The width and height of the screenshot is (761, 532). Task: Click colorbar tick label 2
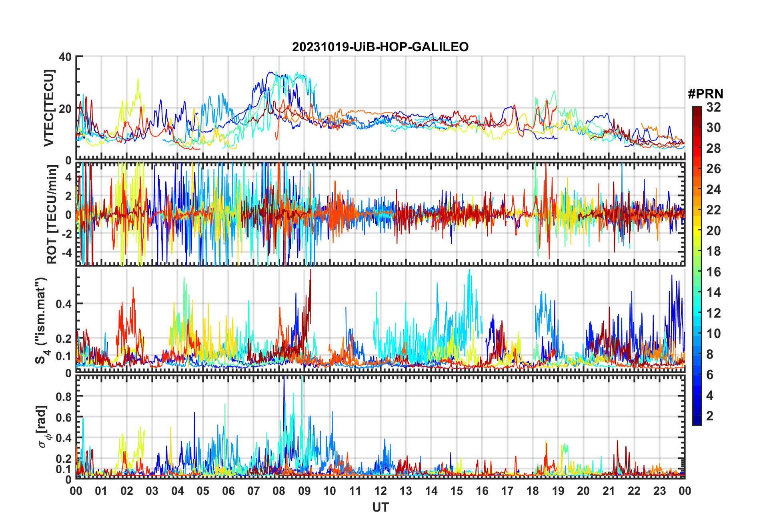tap(710, 416)
